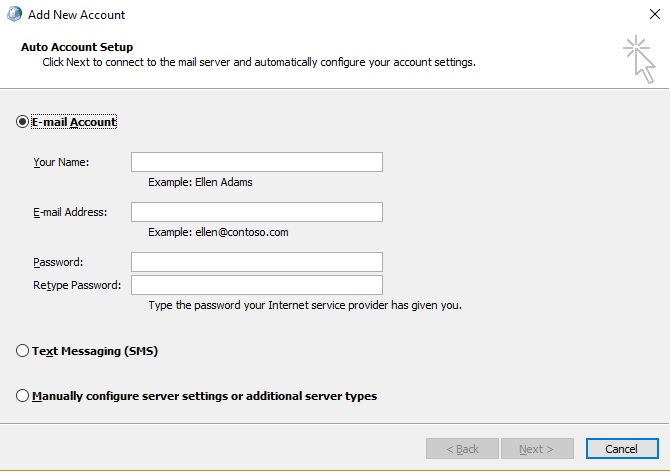Click the ellen@contoso.com example text
The height and width of the screenshot is (472, 670).
[218, 232]
